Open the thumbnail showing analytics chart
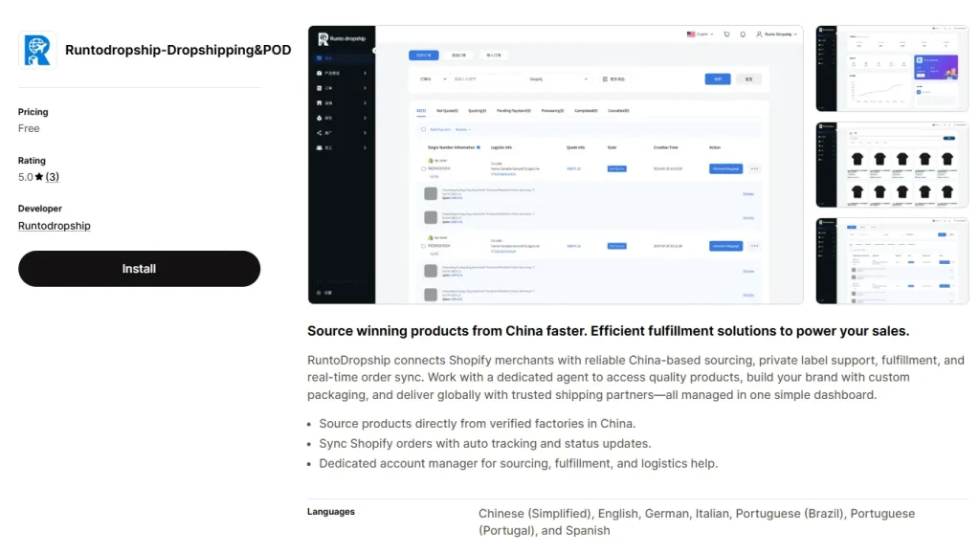 [x=892, y=69]
